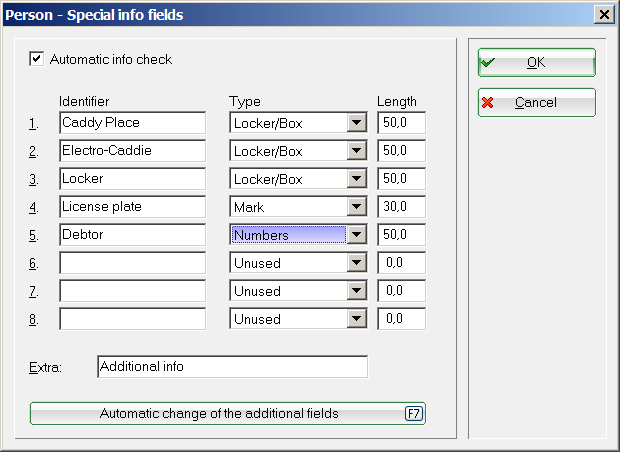Click the green checkmark OK button
Viewport: 620px width, 452px height.
coord(536,62)
